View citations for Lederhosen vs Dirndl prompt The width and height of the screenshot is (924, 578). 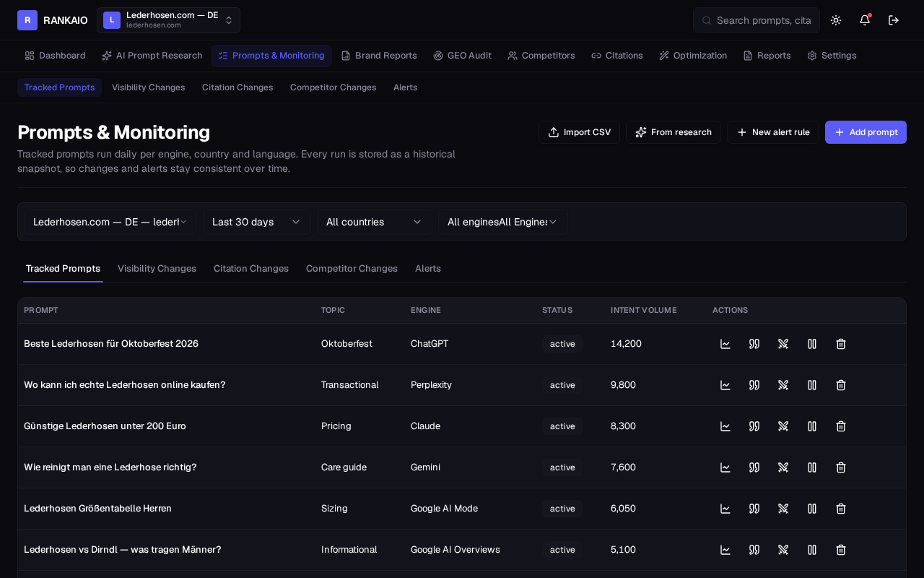coord(754,550)
